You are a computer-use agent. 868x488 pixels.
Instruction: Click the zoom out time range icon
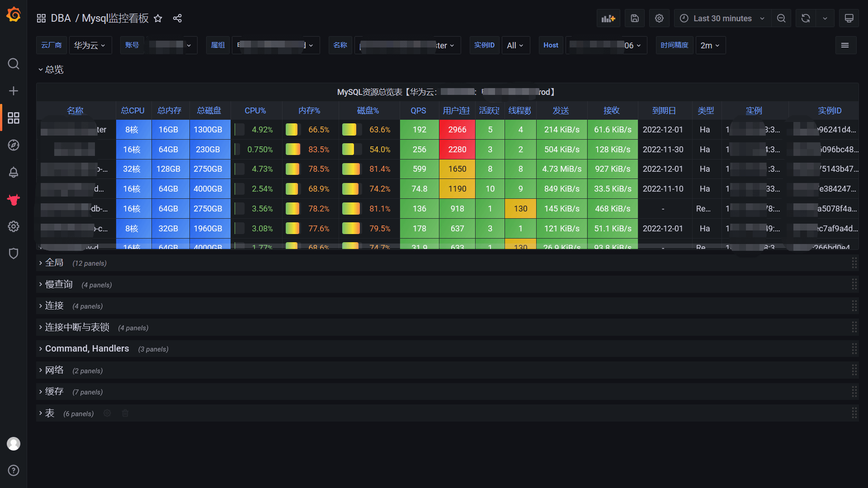coord(781,19)
